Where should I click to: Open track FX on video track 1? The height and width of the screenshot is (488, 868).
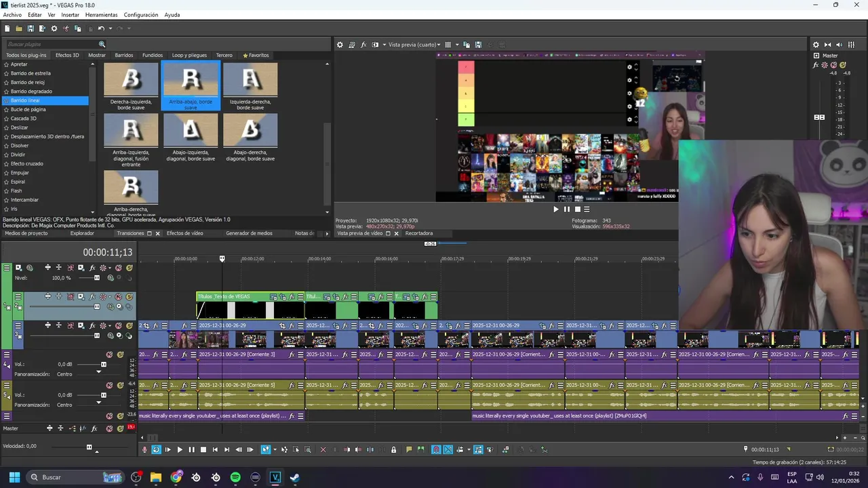(92, 268)
